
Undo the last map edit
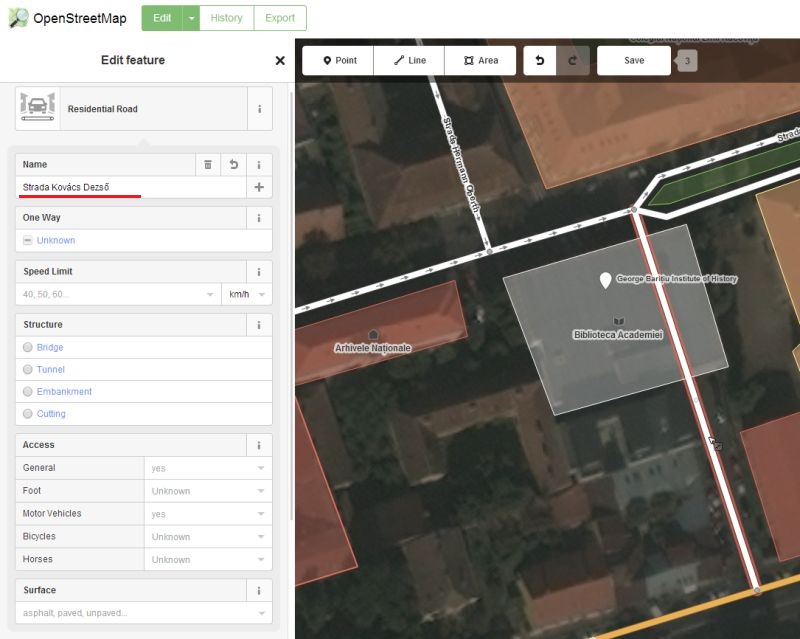pyautogui.click(x=540, y=60)
